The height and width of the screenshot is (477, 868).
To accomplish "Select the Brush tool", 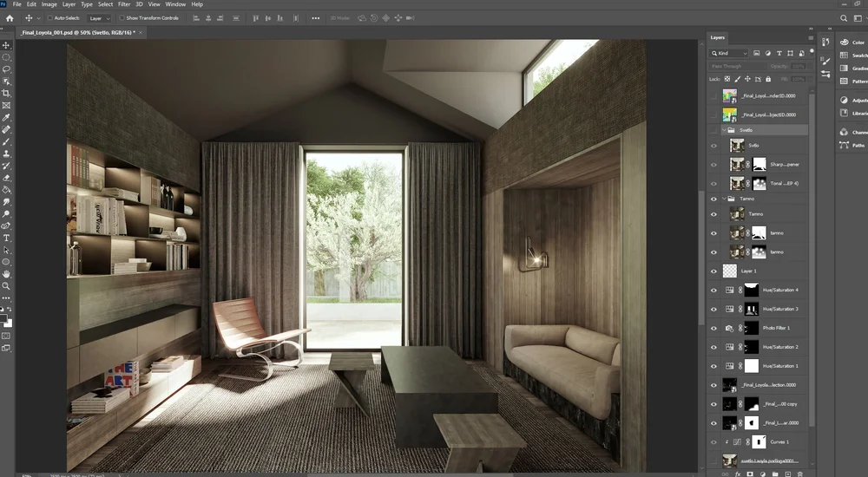I will tap(6, 141).
